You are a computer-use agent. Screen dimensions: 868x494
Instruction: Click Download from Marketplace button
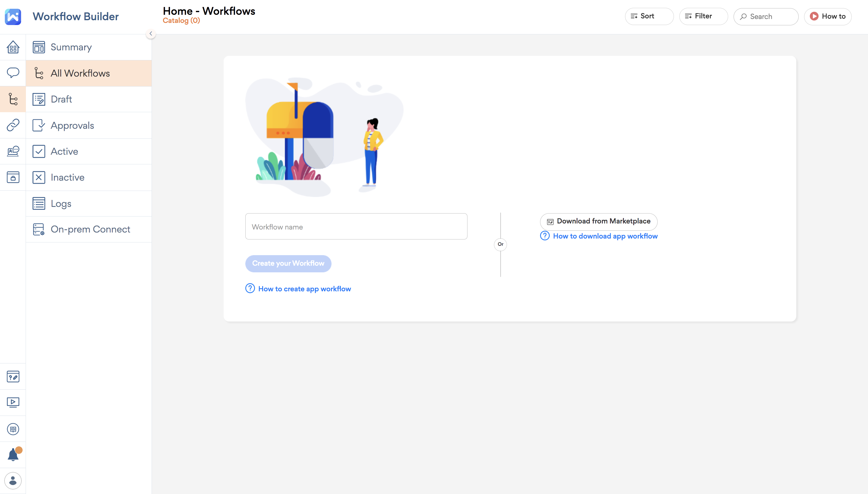[599, 221]
